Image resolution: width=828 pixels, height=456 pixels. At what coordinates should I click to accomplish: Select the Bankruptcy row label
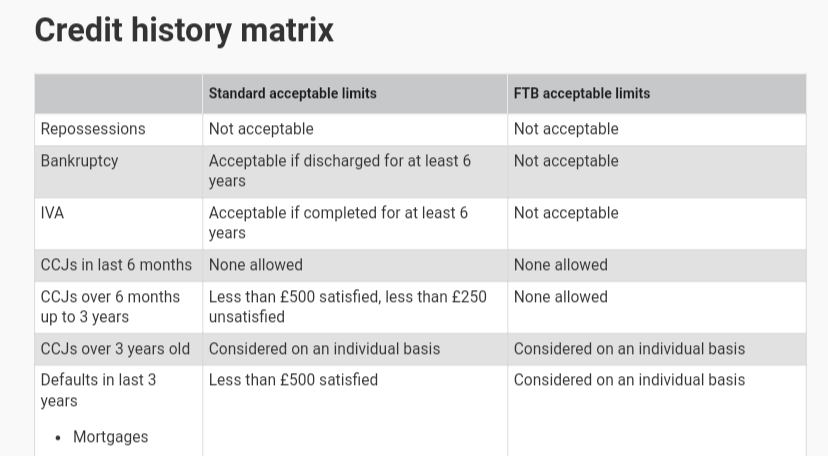point(79,161)
